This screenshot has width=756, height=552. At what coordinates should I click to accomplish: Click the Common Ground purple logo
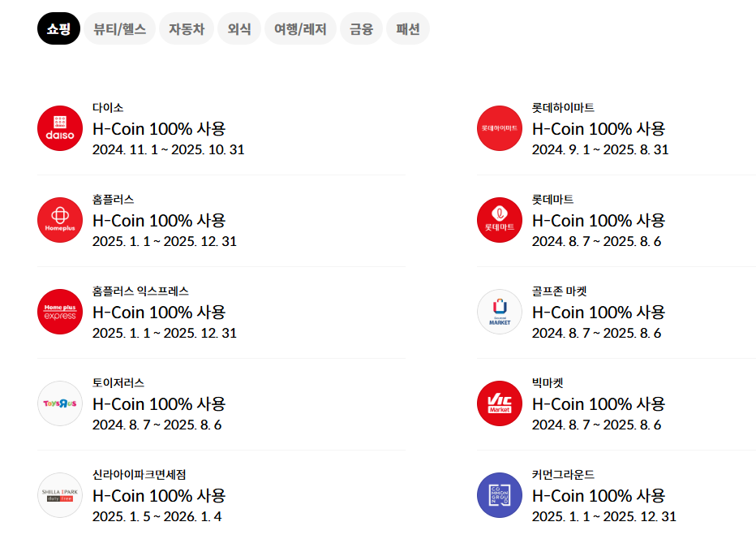(x=500, y=495)
